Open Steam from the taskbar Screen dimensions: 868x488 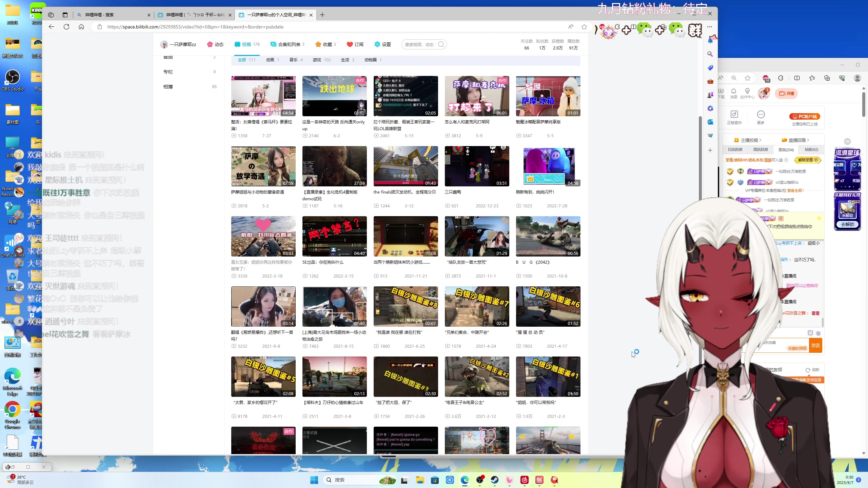click(x=495, y=480)
